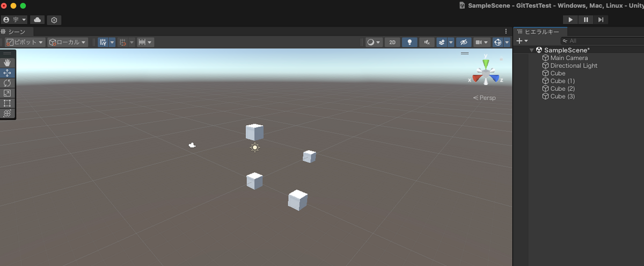
Task: Select the largest nearest cube in scene
Action: [x=297, y=200]
